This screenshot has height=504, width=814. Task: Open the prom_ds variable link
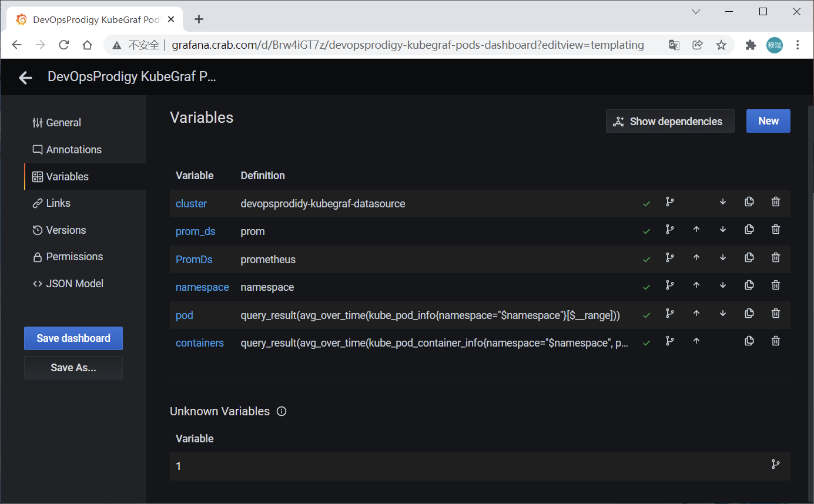tap(195, 231)
